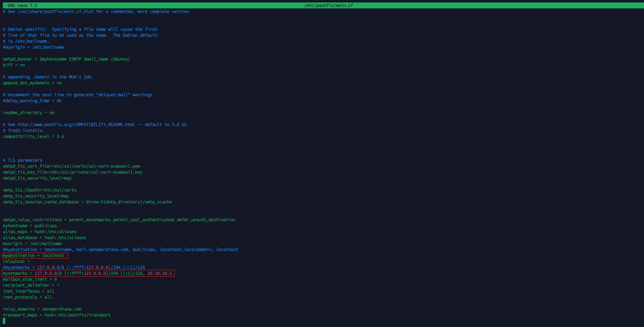This screenshot has height=327, width=644.
Task: Click the smtpd_tls_cert_file path line
Action: pyautogui.click(x=72, y=166)
